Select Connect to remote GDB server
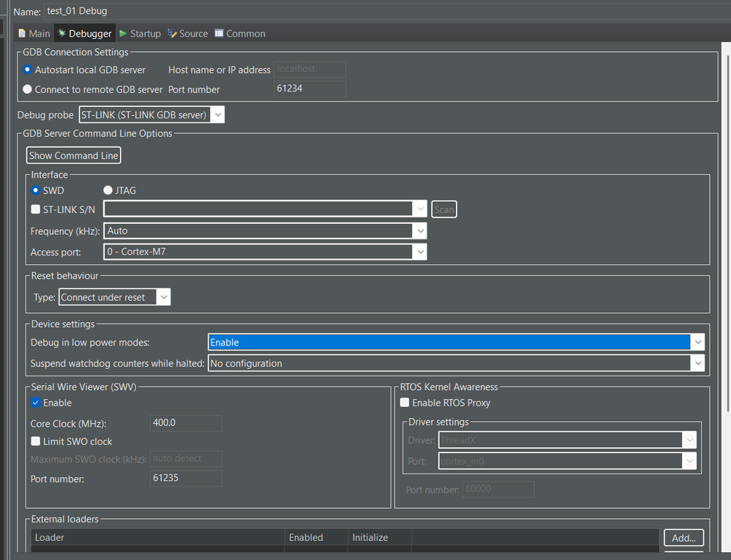This screenshot has height=560, width=731. 28,89
